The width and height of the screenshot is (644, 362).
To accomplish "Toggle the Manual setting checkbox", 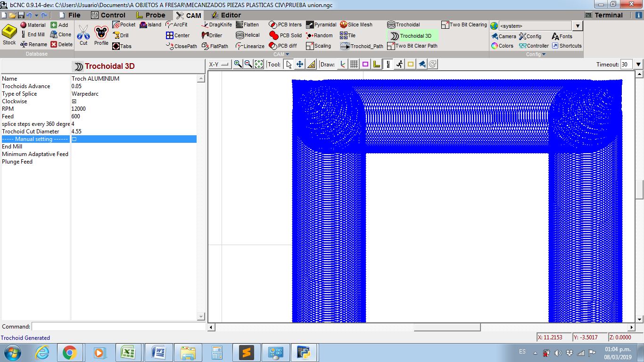I will pyautogui.click(x=74, y=139).
